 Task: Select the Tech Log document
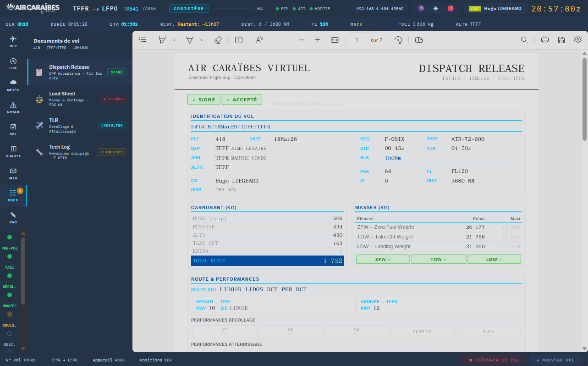coord(80,152)
